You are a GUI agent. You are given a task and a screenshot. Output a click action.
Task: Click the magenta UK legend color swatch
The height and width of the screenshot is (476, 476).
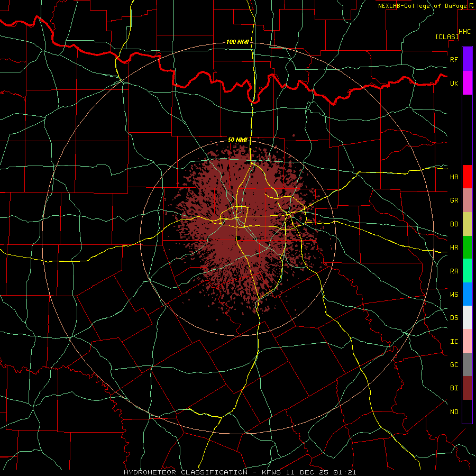pos(467,83)
